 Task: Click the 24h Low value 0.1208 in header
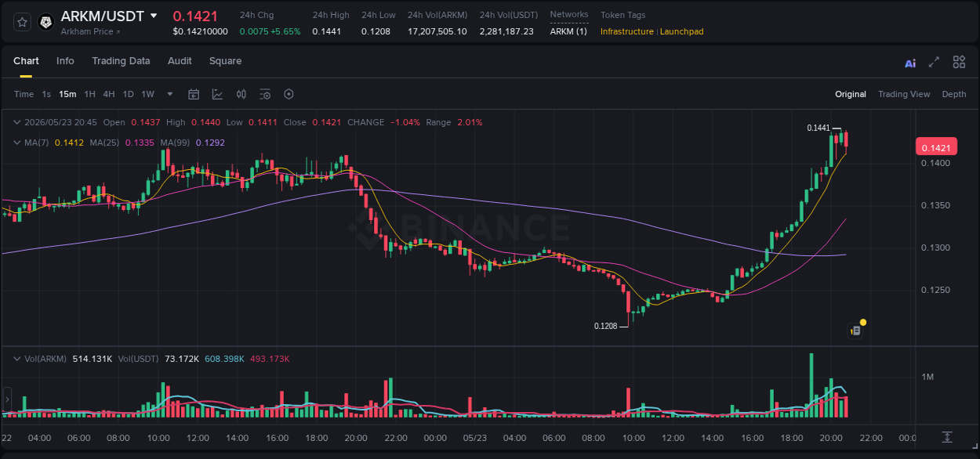pos(376,31)
